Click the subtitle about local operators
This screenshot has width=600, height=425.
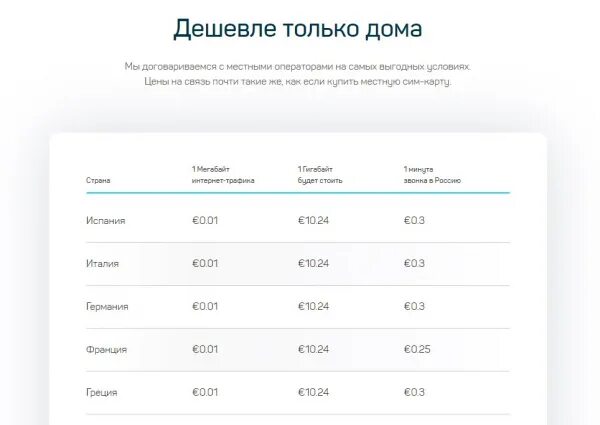click(x=298, y=74)
